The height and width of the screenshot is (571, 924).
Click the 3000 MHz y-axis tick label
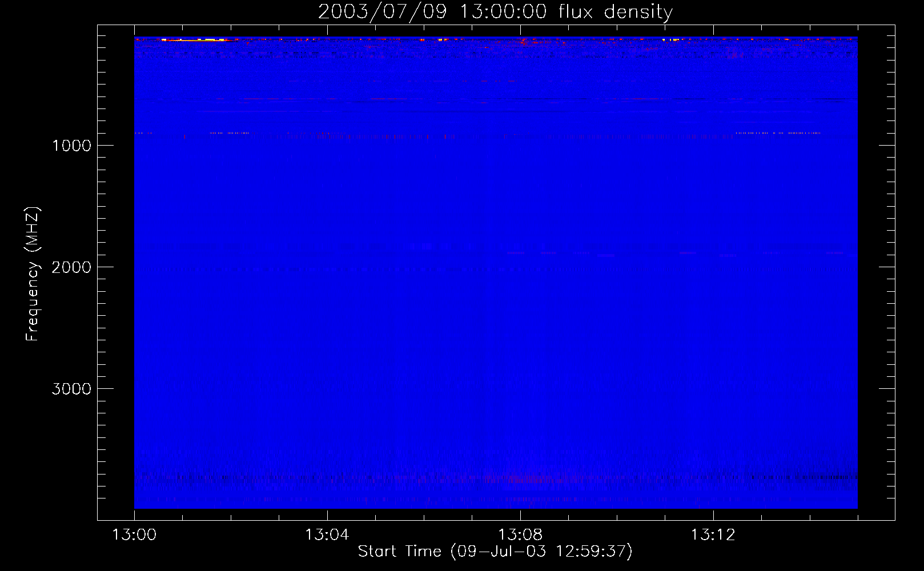tap(71, 389)
